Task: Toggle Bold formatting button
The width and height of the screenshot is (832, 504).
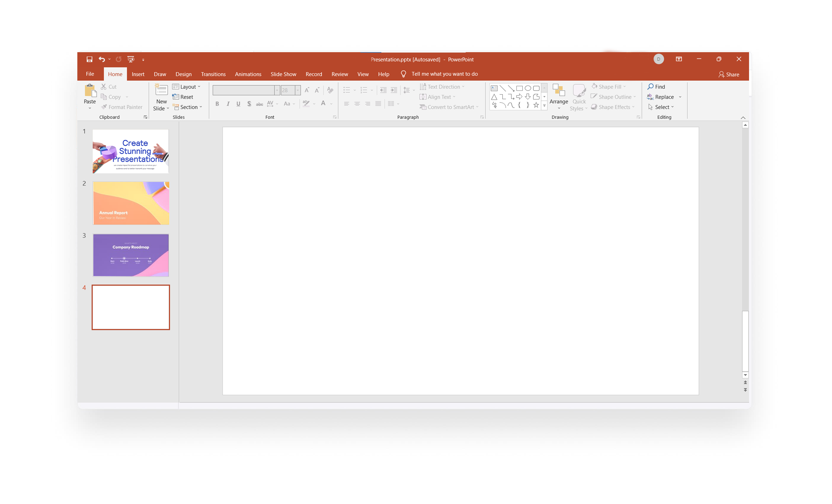Action: coord(217,104)
